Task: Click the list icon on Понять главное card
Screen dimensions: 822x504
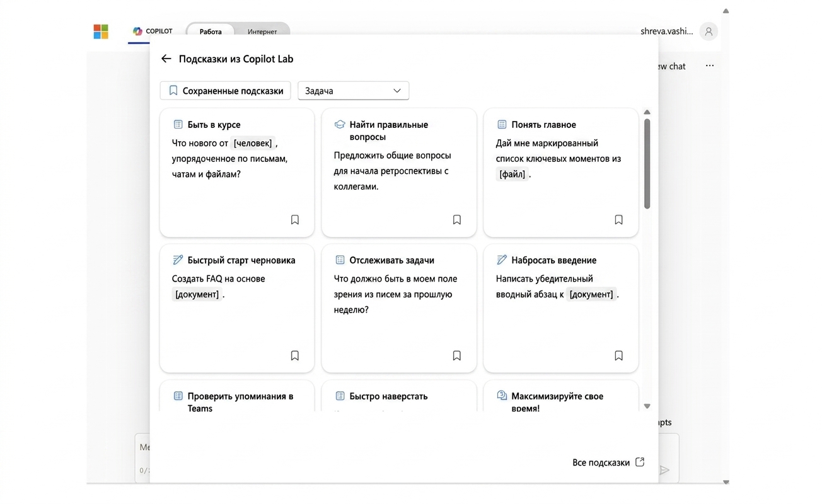Action: pos(502,125)
